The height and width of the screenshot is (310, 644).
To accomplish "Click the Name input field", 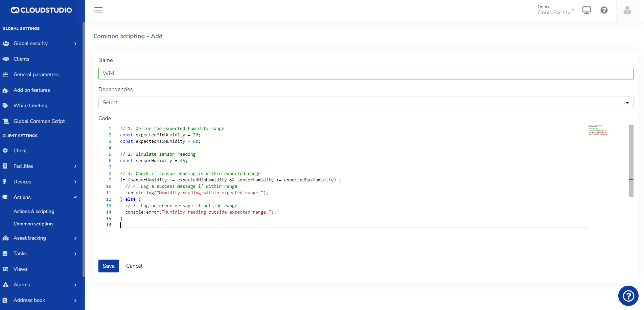I will (365, 73).
